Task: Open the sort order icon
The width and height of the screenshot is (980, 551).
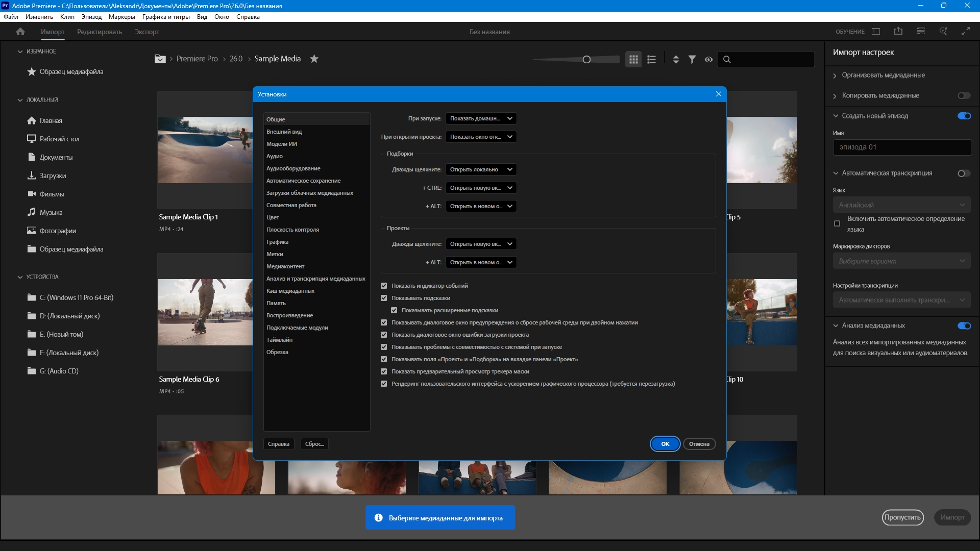Action: [x=676, y=59]
